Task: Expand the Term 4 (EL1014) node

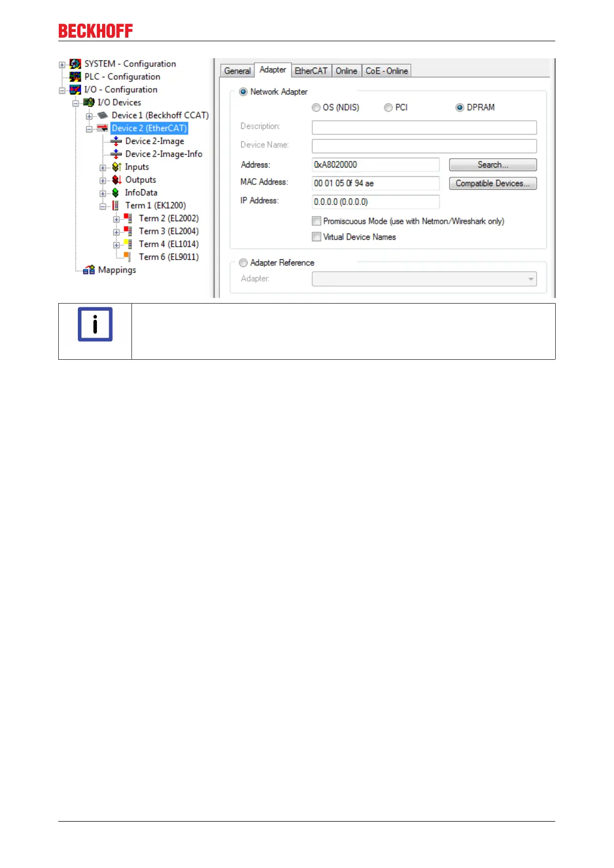Action: (117, 245)
